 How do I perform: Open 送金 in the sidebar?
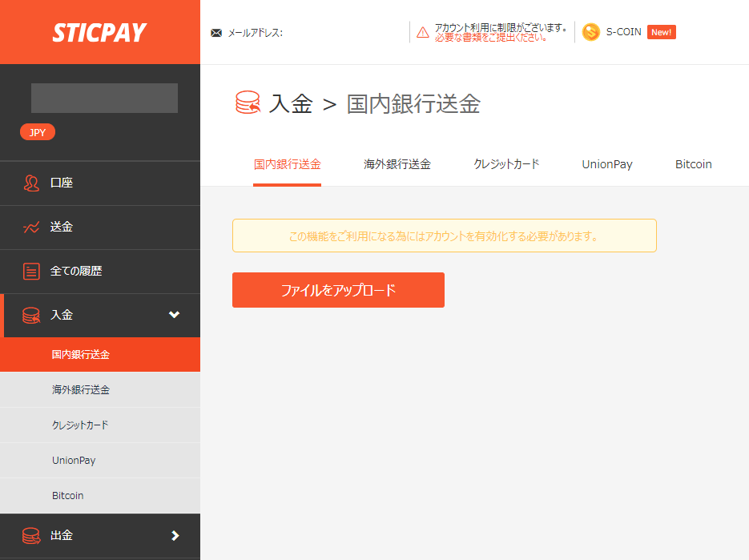point(100,228)
